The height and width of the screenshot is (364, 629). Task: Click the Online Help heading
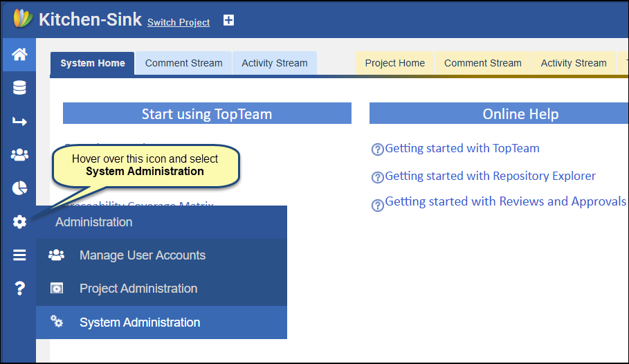point(520,113)
